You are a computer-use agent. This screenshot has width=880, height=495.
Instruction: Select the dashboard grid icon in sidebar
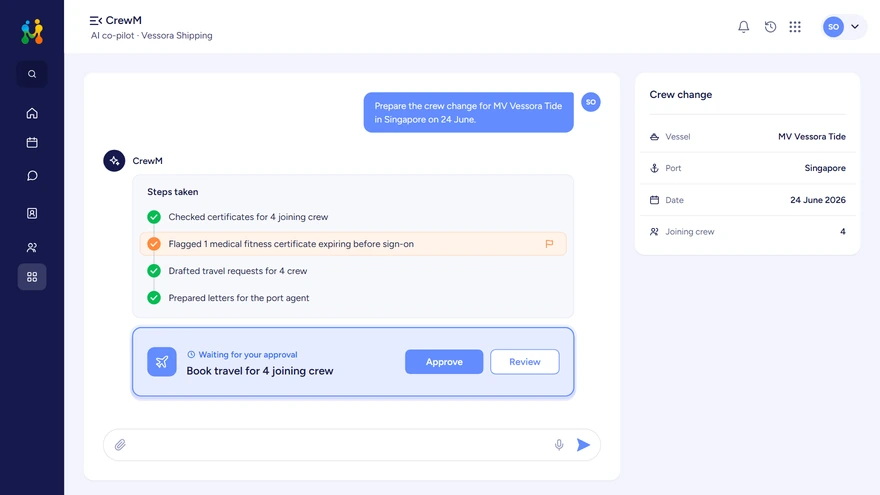click(32, 277)
